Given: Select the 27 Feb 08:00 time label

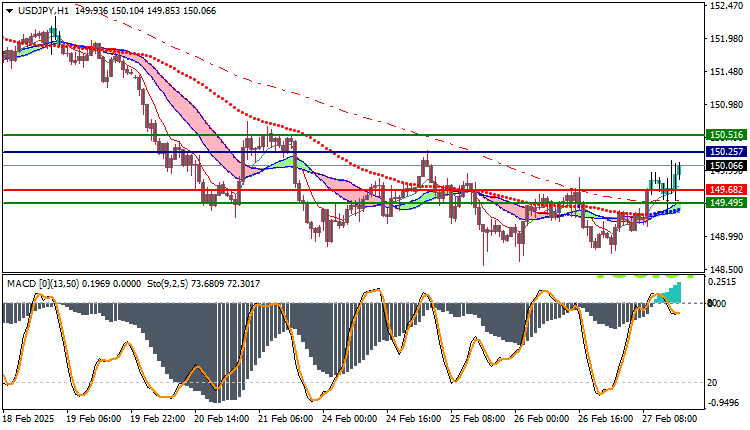Looking at the screenshot, I should click(670, 419).
